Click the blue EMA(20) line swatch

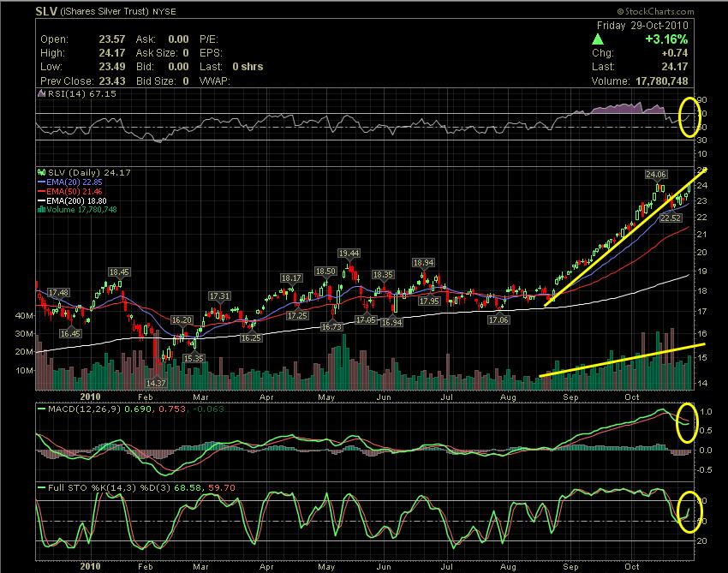pos(41,182)
